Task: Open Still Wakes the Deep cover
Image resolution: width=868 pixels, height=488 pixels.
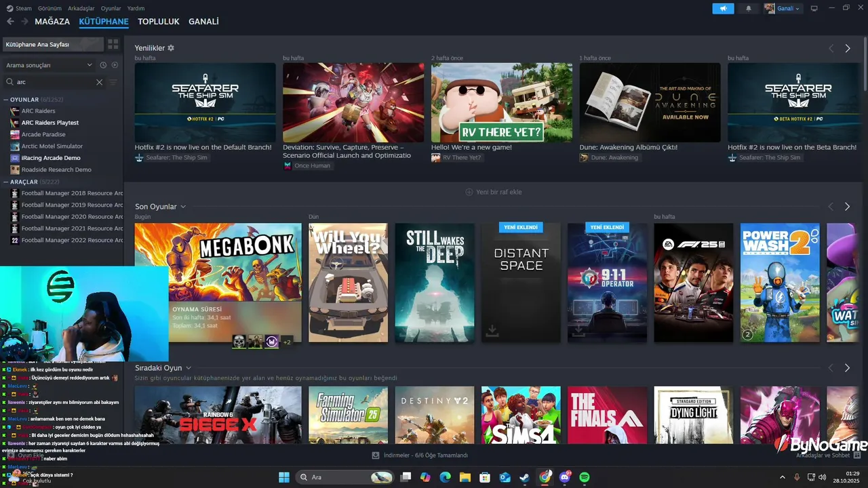Action: 435,283
